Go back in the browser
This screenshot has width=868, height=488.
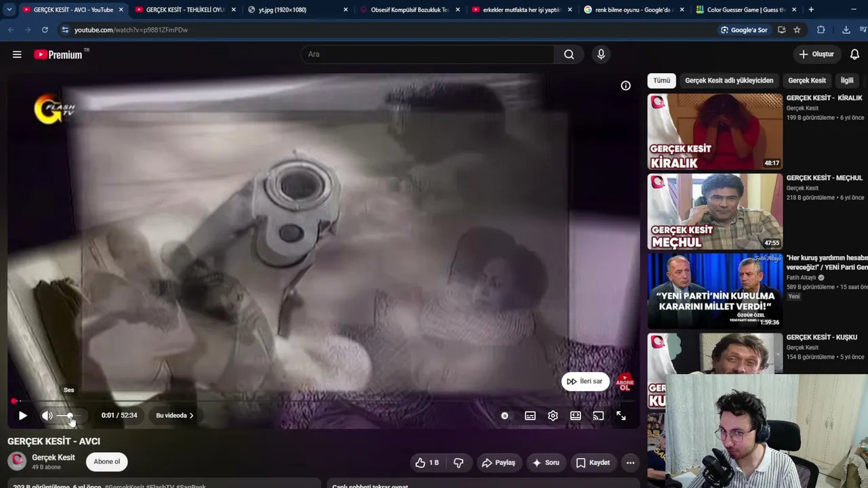tap(11, 30)
